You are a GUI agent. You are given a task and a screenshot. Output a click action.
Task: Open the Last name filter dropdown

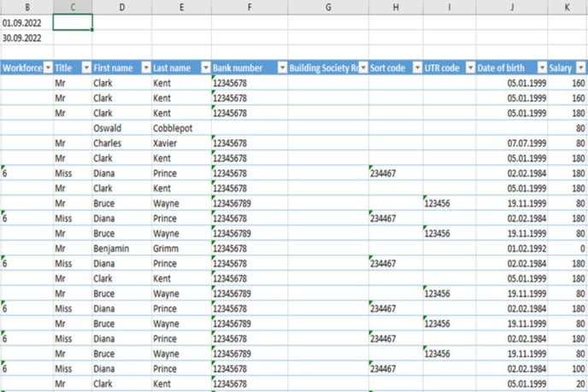click(206, 67)
